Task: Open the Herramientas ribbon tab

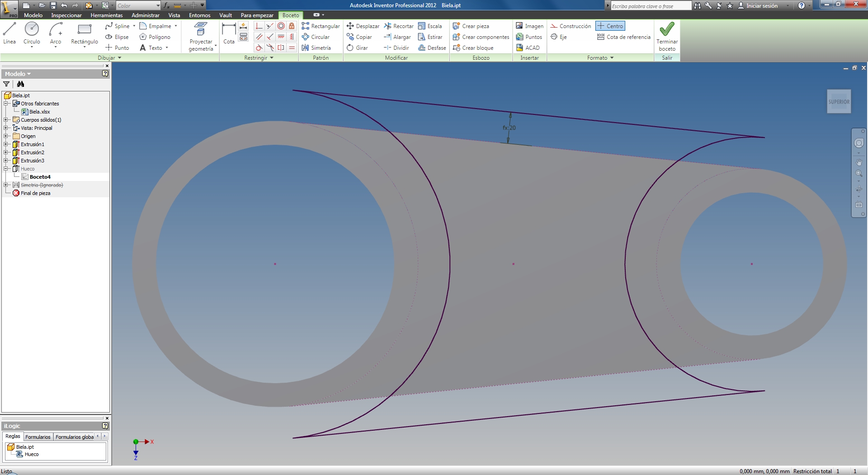Action: tap(107, 15)
